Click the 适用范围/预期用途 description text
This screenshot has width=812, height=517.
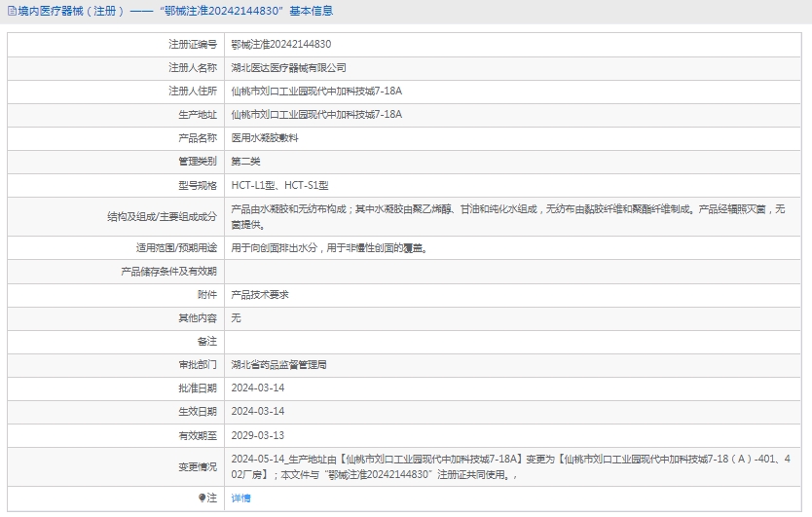click(x=329, y=247)
